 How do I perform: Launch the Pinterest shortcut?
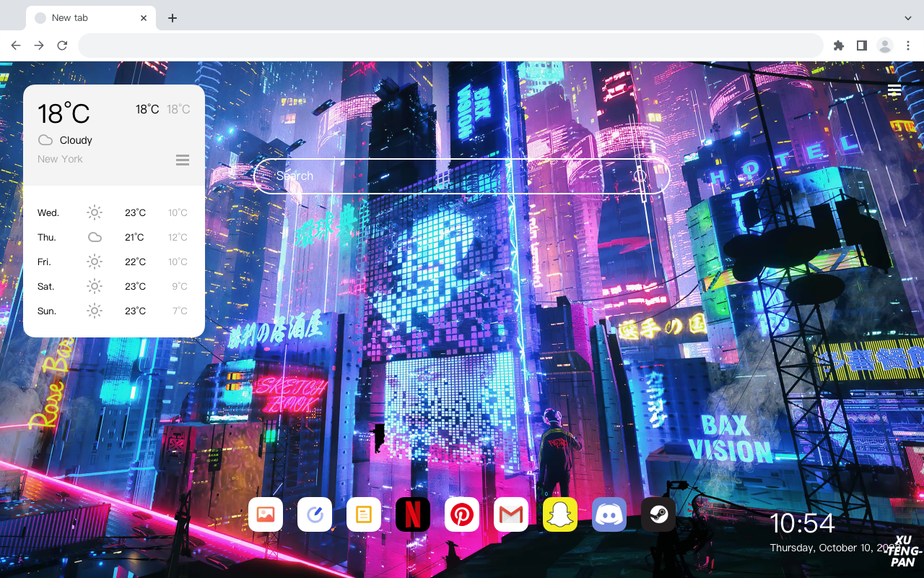(x=462, y=514)
